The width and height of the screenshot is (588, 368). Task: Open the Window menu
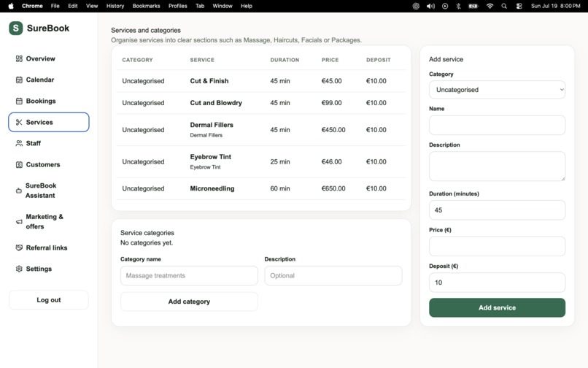[223, 6]
